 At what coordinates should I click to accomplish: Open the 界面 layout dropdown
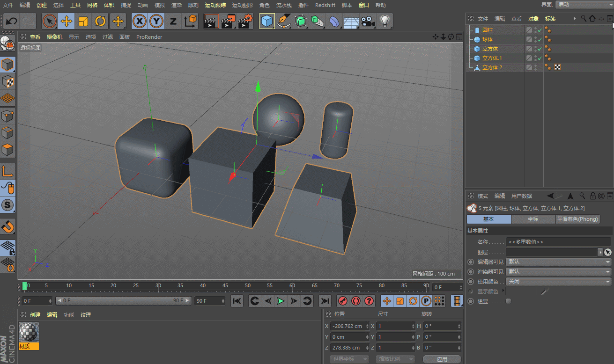584,4
